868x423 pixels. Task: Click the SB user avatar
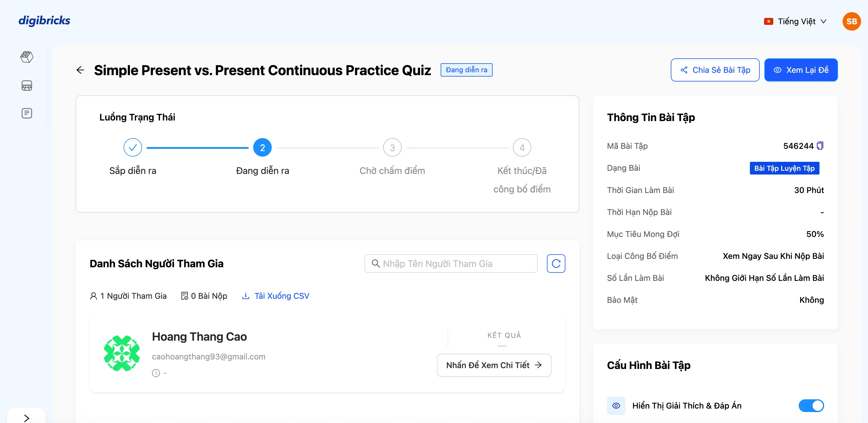(x=851, y=22)
